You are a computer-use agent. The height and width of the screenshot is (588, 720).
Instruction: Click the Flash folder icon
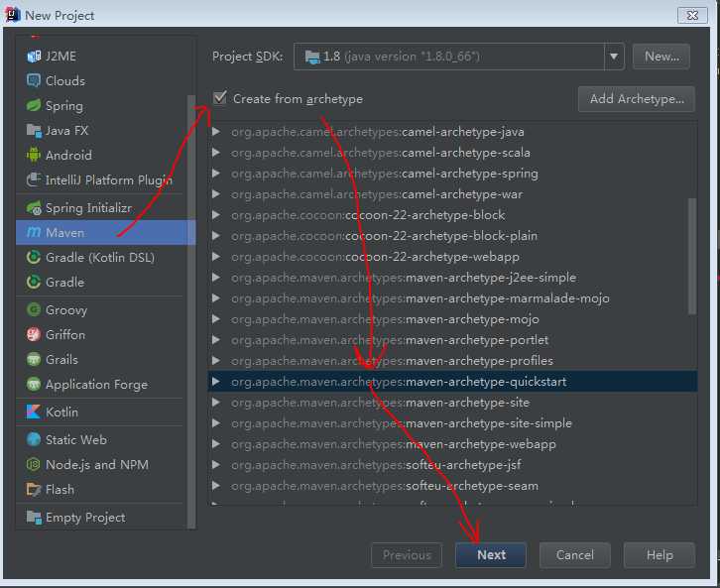(x=34, y=489)
